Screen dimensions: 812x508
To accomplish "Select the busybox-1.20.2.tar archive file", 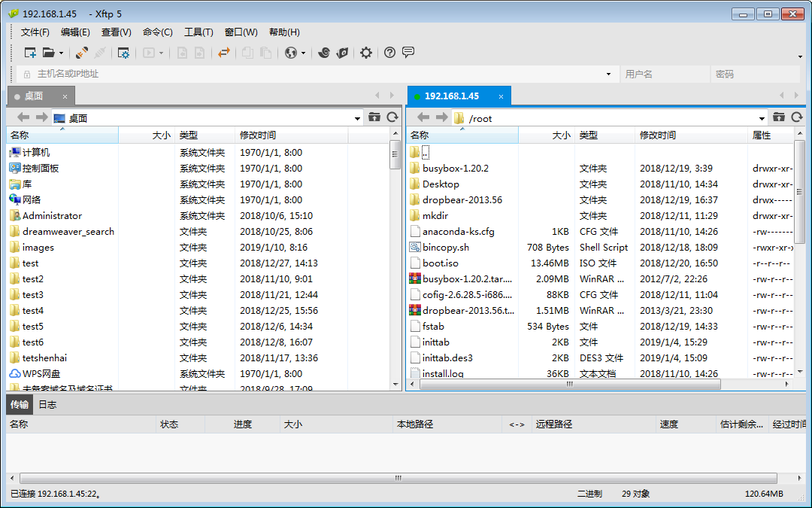I will tap(461, 279).
